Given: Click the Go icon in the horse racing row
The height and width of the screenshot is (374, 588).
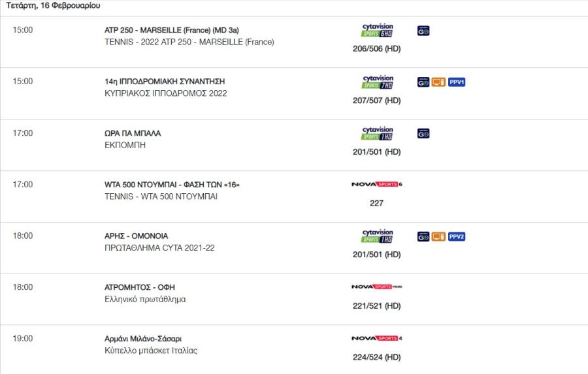Looking at the screenshot, I should [x=423, y=82].
